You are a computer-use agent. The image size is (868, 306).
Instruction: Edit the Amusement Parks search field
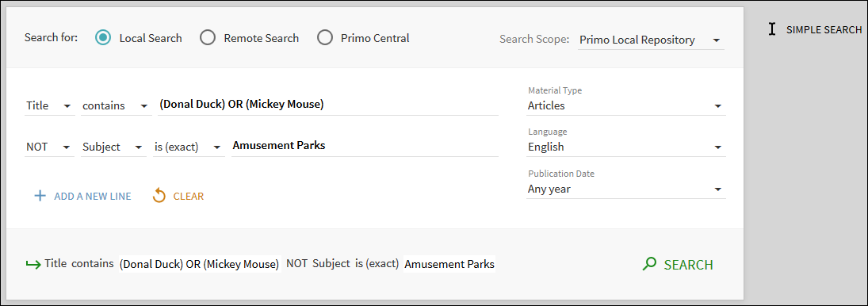coord(365,146)
